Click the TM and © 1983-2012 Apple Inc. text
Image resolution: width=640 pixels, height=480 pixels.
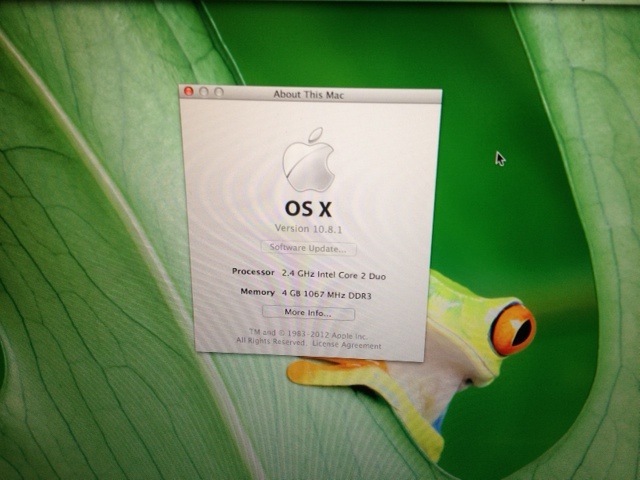pyautogui.click(x=309, y=334)
